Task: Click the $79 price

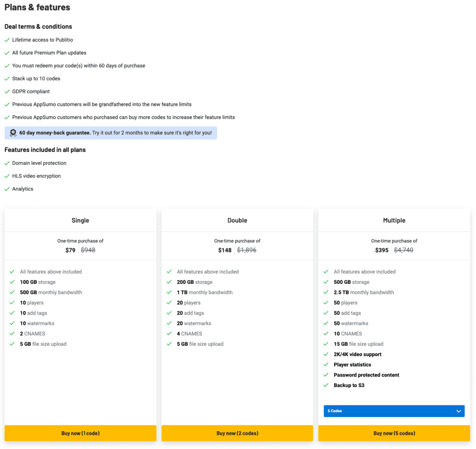Action: tap(71, 250)
